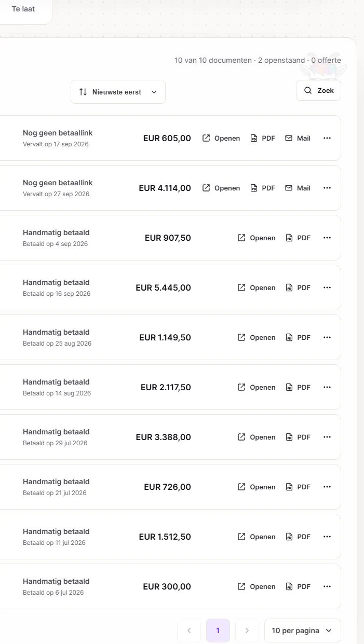This screenshot has height=644, width=364.
Task: Open the EUR 605,00 invoice
Action: coord(221,138)
